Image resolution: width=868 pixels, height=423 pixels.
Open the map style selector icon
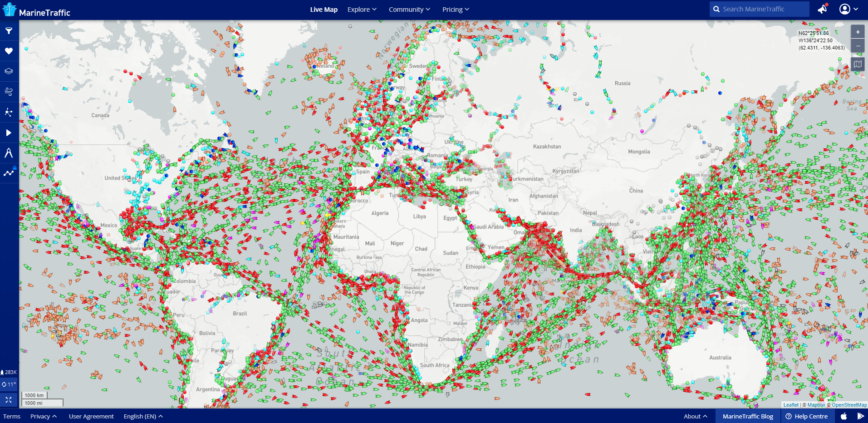[x=858, y=64]
